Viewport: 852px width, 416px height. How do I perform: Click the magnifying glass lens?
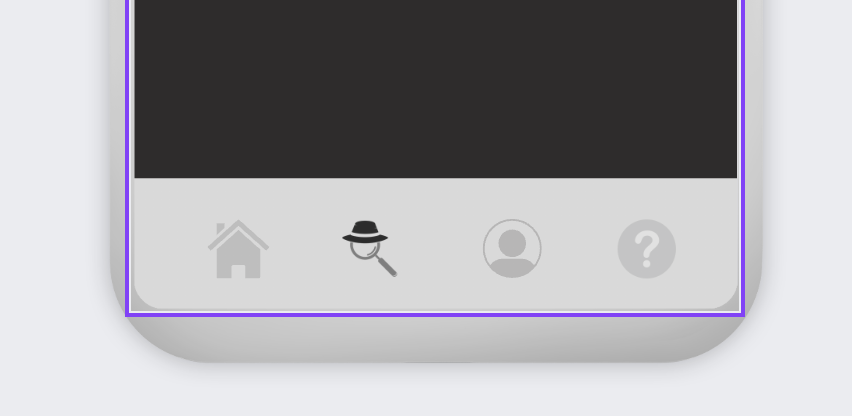tap(364, 249)
